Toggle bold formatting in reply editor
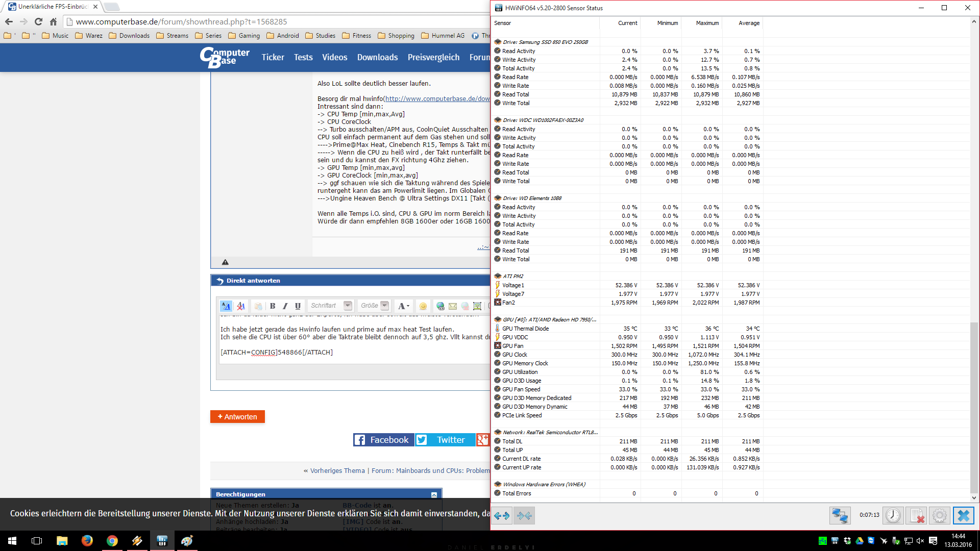980x551 pixels. point(273,306)
